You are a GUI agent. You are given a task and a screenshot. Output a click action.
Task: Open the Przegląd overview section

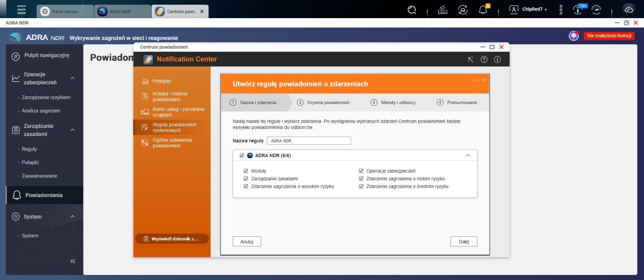tap(162, 81)
